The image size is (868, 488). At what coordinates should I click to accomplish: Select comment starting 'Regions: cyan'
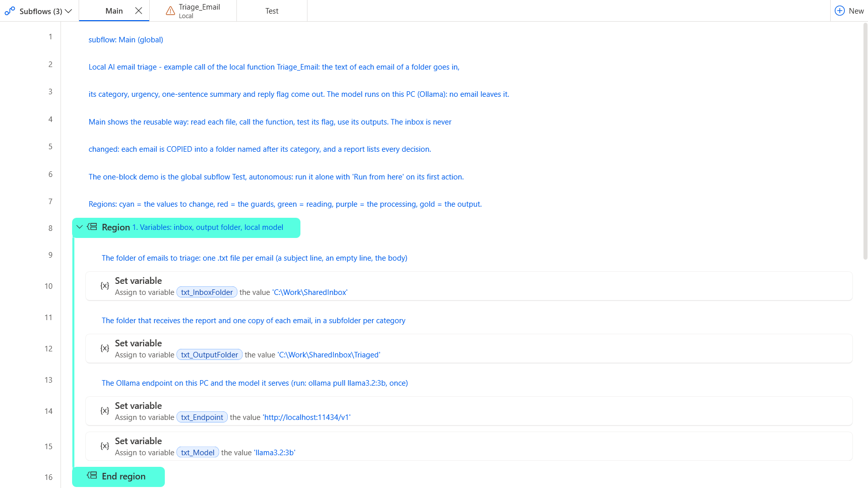coord(285,204)
